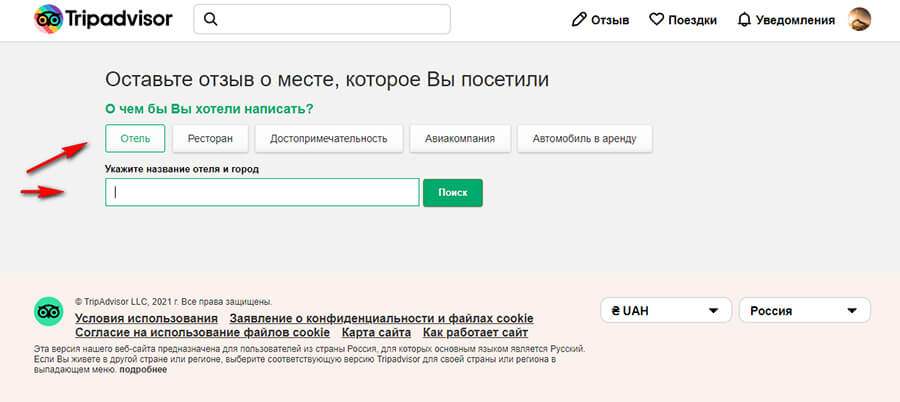Screen dimensions: 900x402
Task: Open the user profile avatar
Action: coord(859,19)
